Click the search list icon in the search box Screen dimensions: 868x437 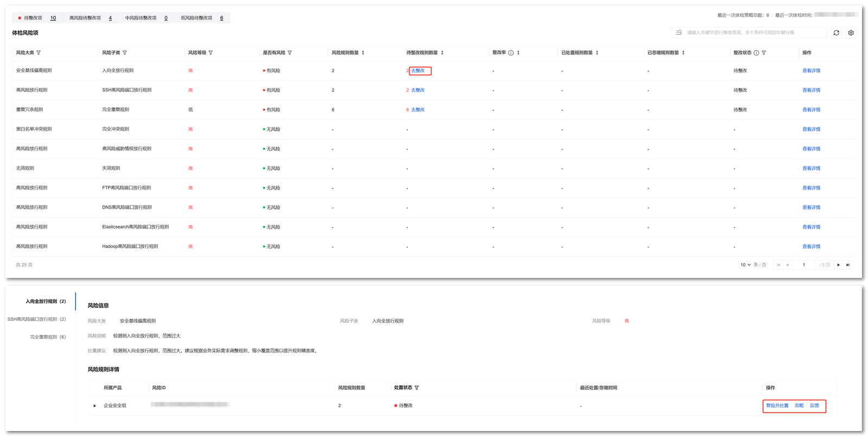pyautogui.click(x=679, y=33)
